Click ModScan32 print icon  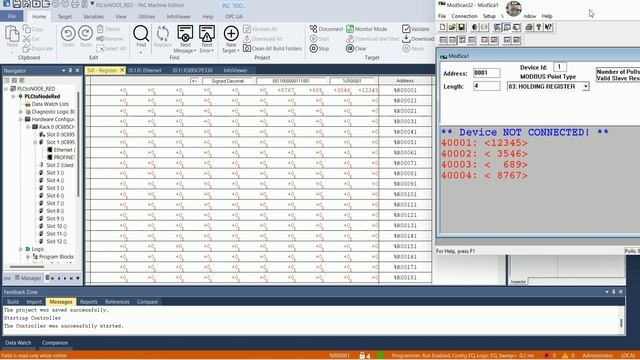(529, 27)
